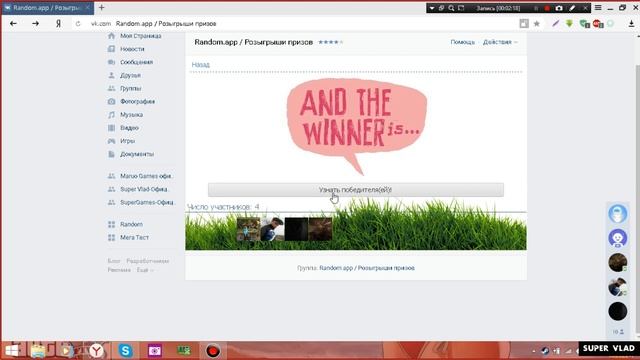Click the purple chat avatar
The width and height of the screenshot is (640, 360).
tap(618, 238)
